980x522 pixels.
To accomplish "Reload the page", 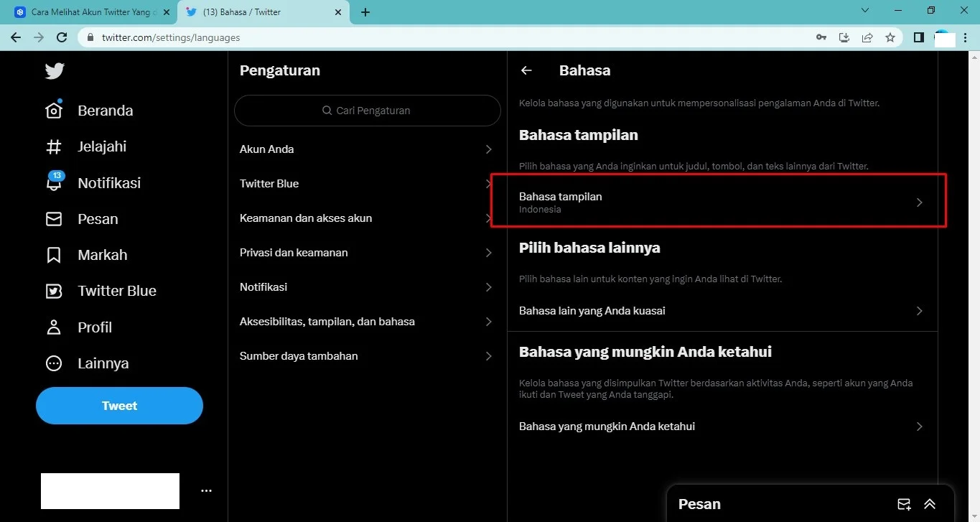I will pos(62,37).
